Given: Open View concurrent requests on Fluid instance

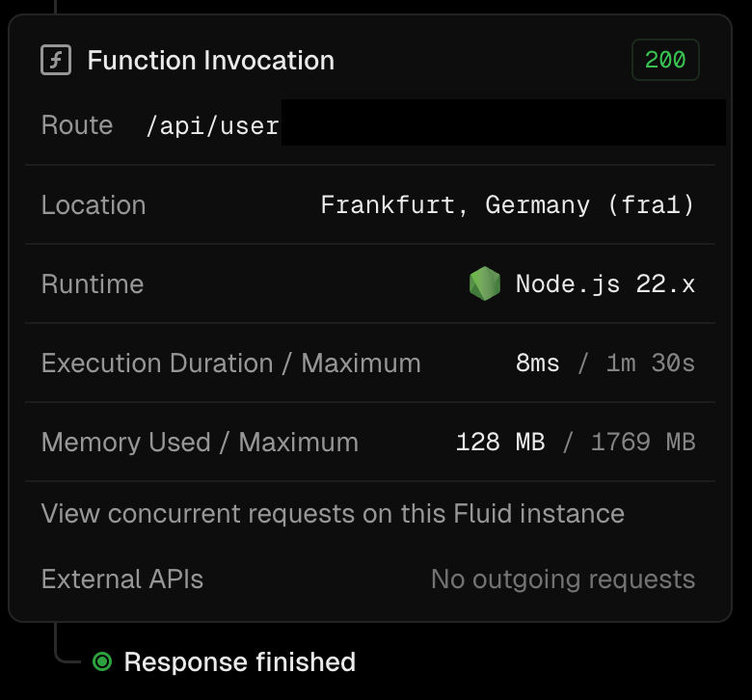Looking at the screenshot, I should click(333, 514).
